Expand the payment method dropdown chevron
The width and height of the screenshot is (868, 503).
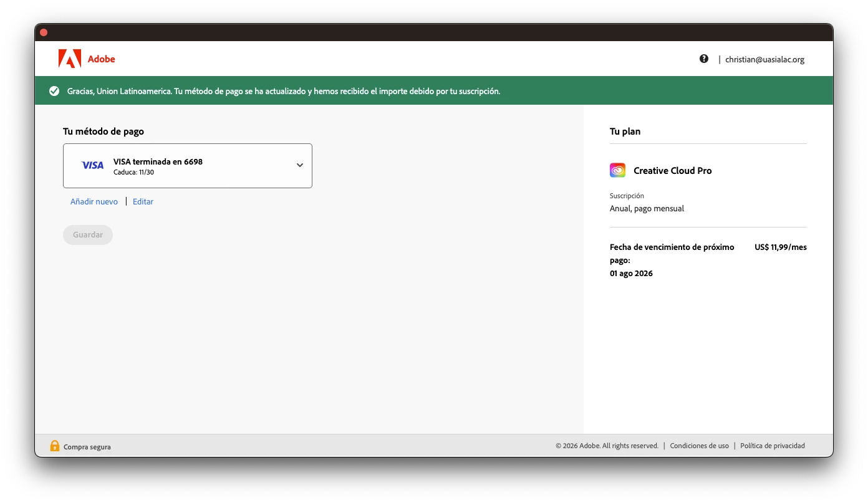tap(300, 165)
